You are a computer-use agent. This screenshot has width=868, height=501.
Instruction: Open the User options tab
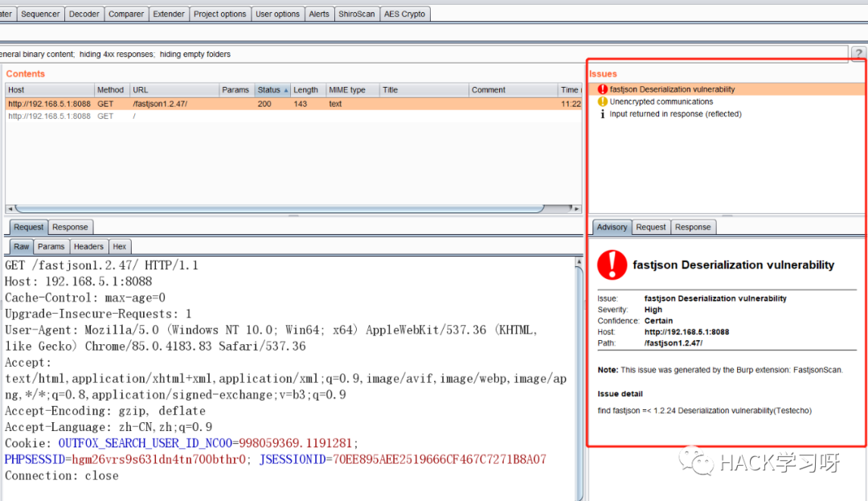pyautogui.click(x=277, y=14)
